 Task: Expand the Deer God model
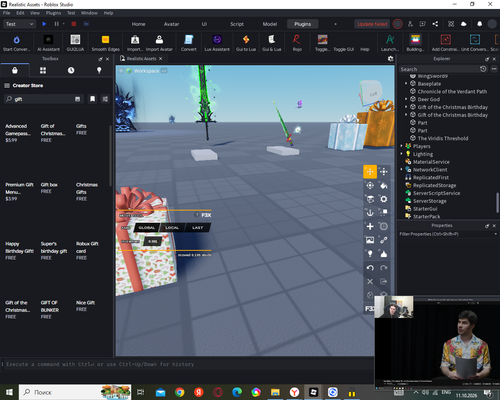point(406,99)
